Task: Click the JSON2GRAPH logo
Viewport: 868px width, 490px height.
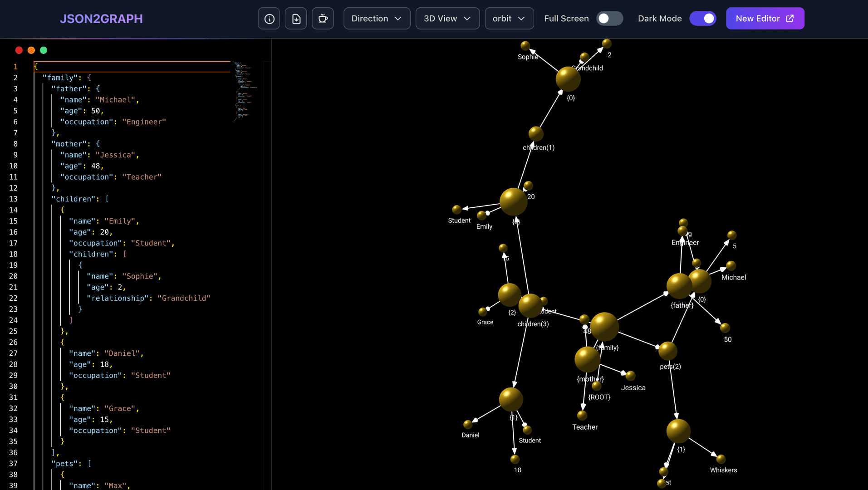Action: (101, 19)
